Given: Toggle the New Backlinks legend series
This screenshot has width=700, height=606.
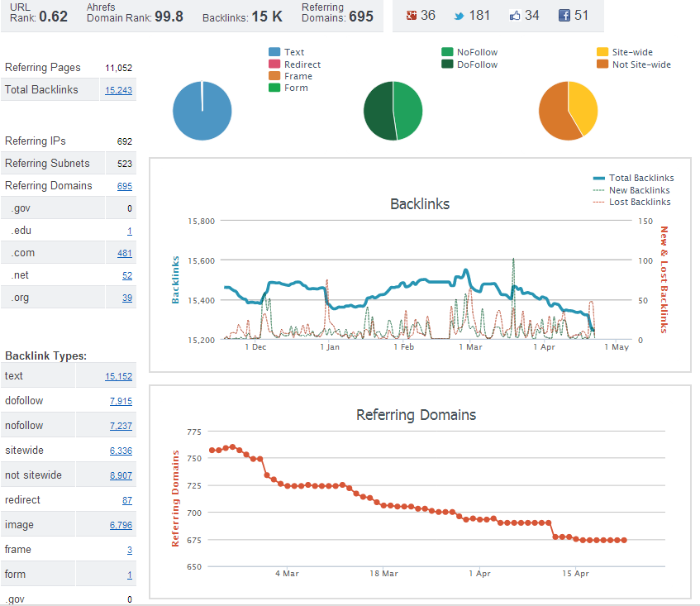Looking at the screenshot, I should [x=631, y=190].
